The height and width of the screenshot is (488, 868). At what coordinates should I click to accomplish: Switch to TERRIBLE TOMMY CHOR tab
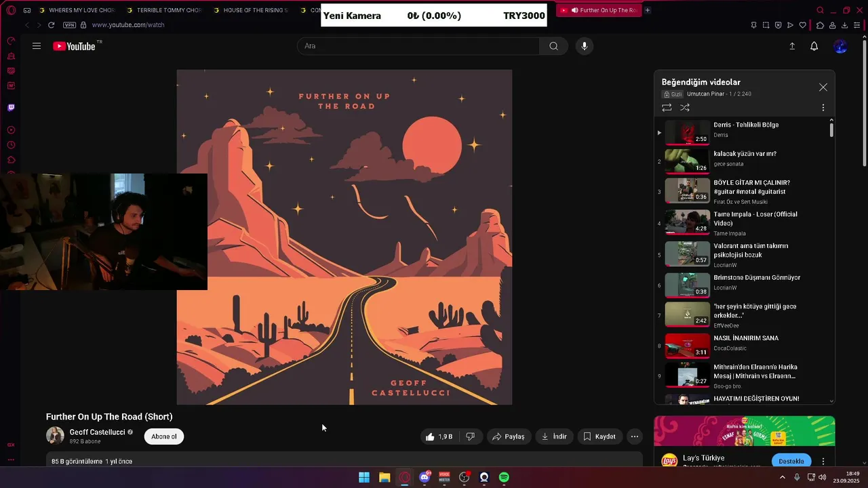[x=163, y=10]
